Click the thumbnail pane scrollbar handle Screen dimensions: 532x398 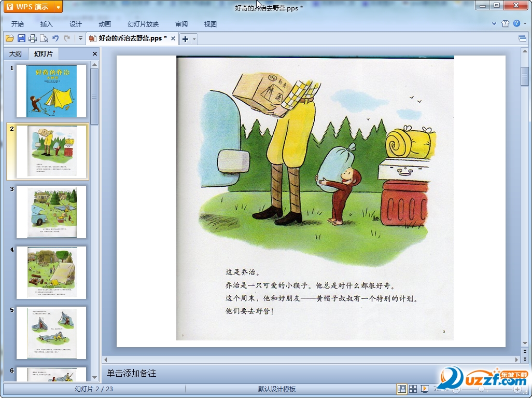(95, 97)
